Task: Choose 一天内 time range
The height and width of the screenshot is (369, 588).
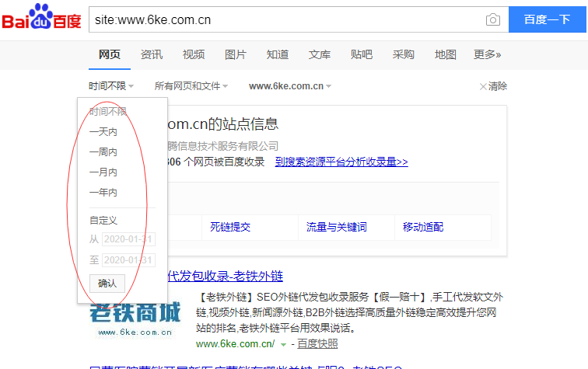Action: [x=103, y=132]
